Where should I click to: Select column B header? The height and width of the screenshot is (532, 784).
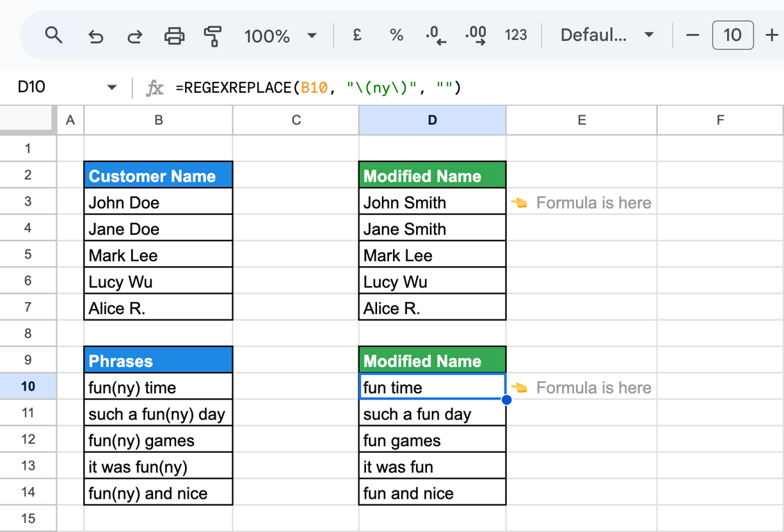pos(159,120)
